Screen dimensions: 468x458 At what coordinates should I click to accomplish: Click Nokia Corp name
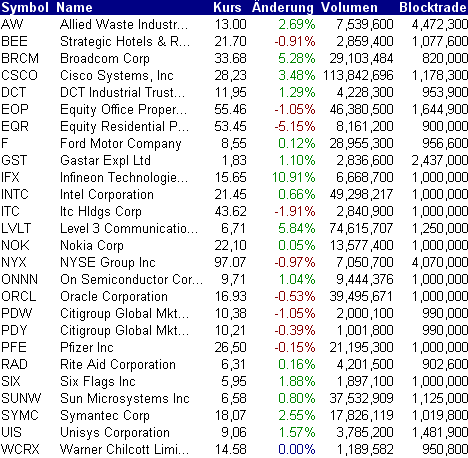92,245
